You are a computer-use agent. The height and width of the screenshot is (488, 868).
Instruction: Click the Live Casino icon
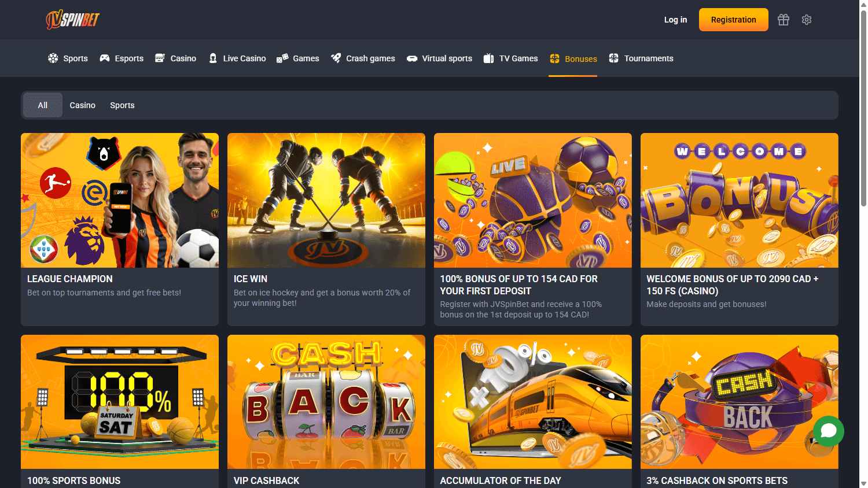[x=214, y=58]
